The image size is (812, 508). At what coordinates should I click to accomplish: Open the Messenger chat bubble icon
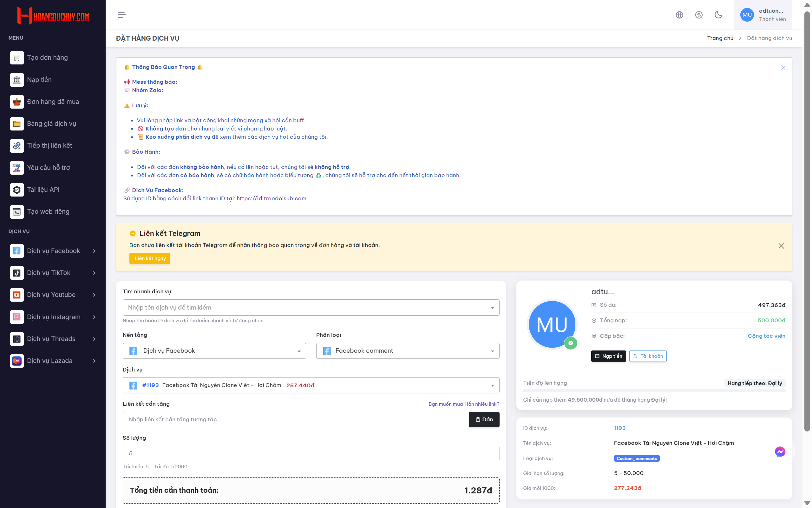[x=780, y=451]
